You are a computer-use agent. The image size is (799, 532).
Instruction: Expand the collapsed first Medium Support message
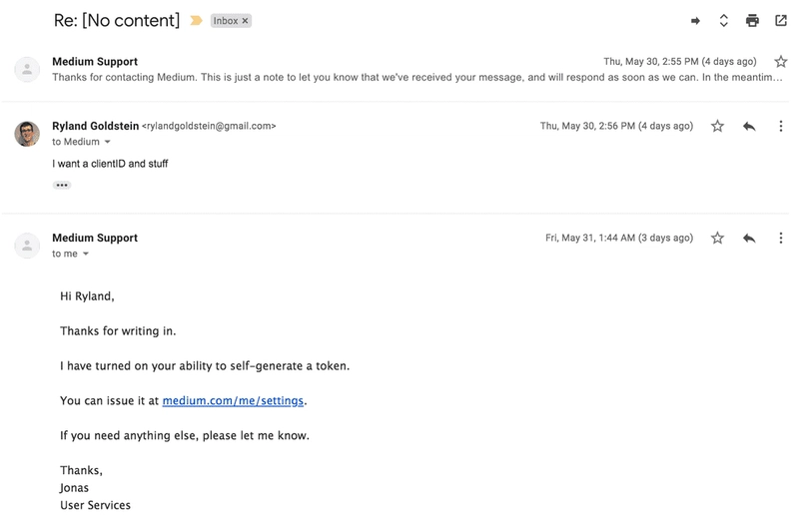[x=399, y=78]
